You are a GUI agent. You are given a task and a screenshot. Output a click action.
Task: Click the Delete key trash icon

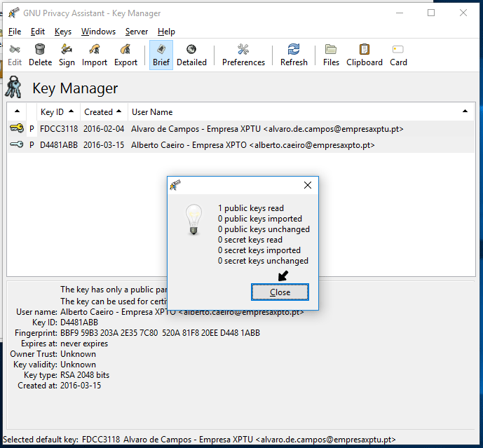tap(40, 55)
